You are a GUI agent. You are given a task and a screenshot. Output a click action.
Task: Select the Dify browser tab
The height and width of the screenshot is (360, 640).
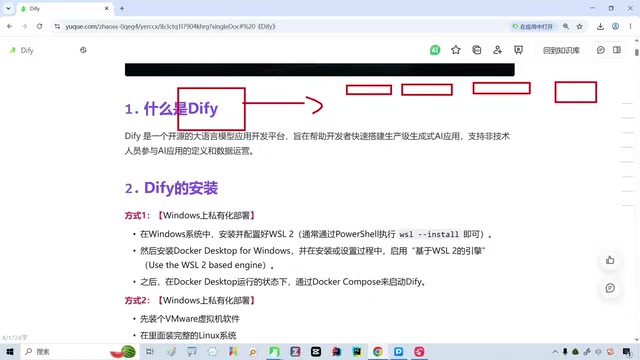[63, 9]
